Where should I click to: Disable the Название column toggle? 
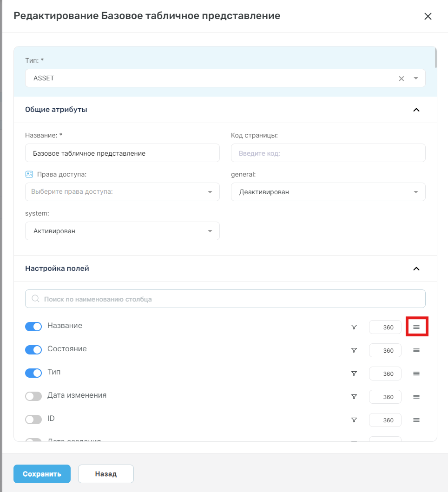pos(33,326)
